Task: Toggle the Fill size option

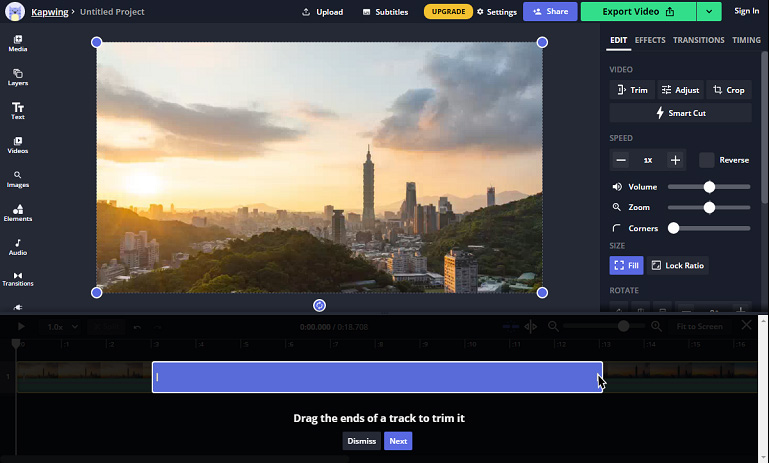Action: 626,265
